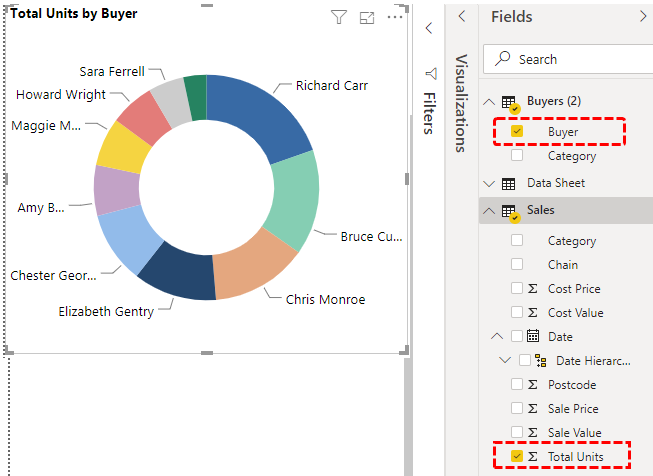Open the visual's Filter icon

pyautogui.click(x=339, y=17)
